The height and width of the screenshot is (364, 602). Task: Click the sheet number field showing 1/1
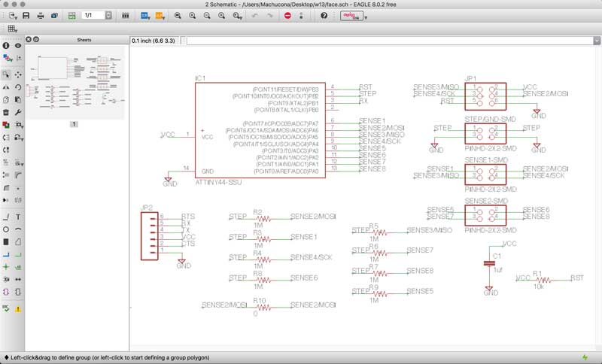(93, 15)
